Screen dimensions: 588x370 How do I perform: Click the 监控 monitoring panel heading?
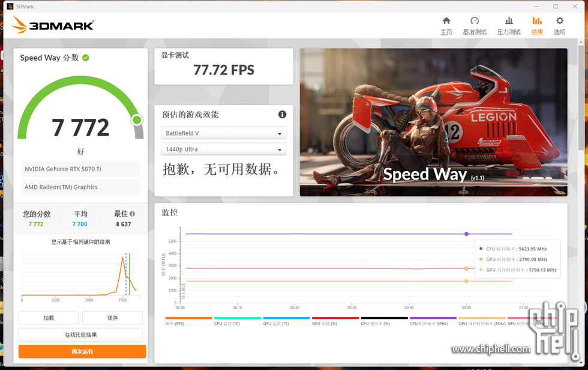tap(169, 213)
